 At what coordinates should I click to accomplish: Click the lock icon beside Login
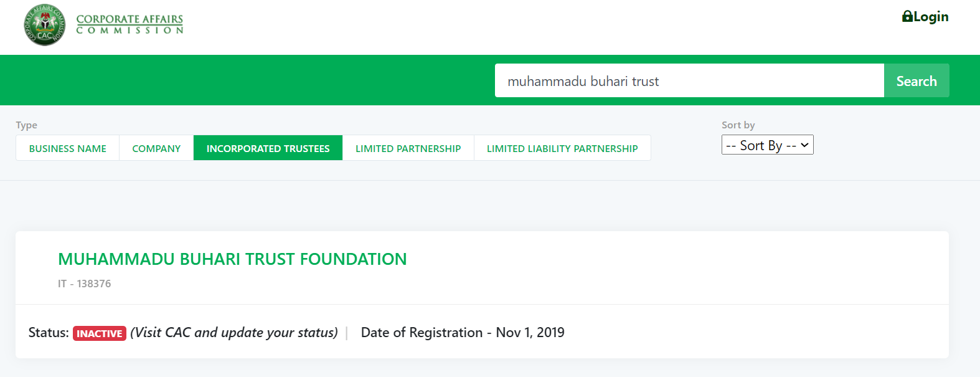pos(907,17)
